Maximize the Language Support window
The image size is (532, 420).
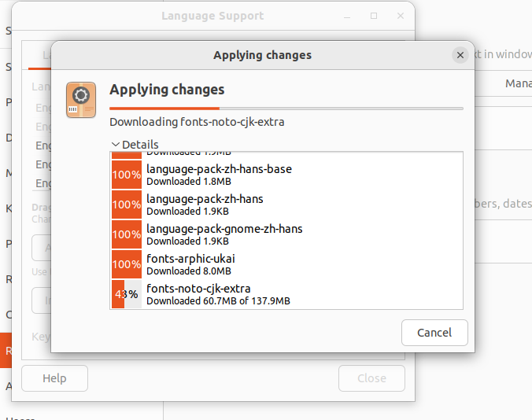374,16
